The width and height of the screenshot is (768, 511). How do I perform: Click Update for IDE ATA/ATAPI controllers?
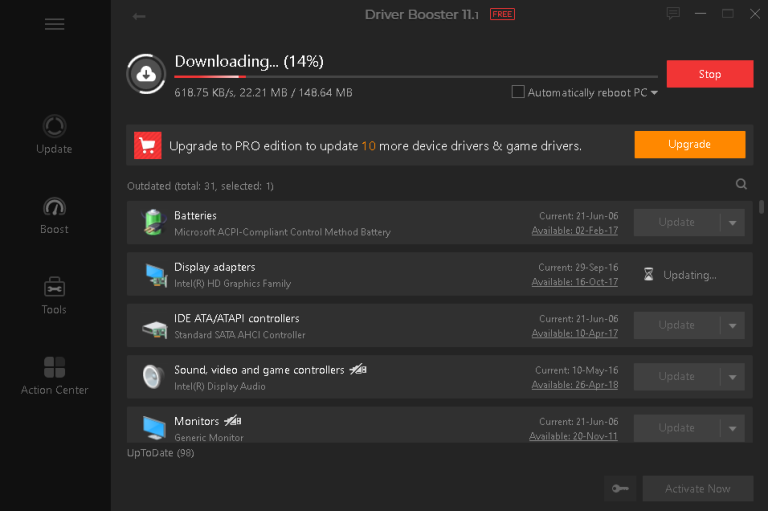(676, 326)
